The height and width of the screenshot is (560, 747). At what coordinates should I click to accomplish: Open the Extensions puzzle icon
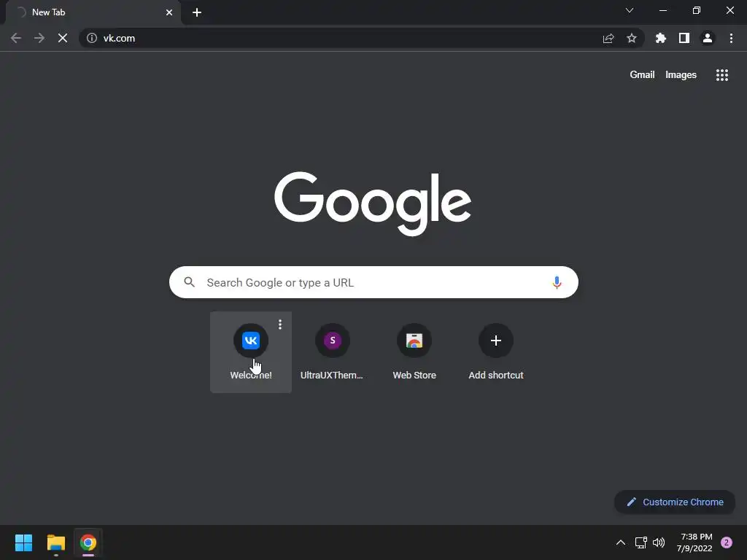661,38
